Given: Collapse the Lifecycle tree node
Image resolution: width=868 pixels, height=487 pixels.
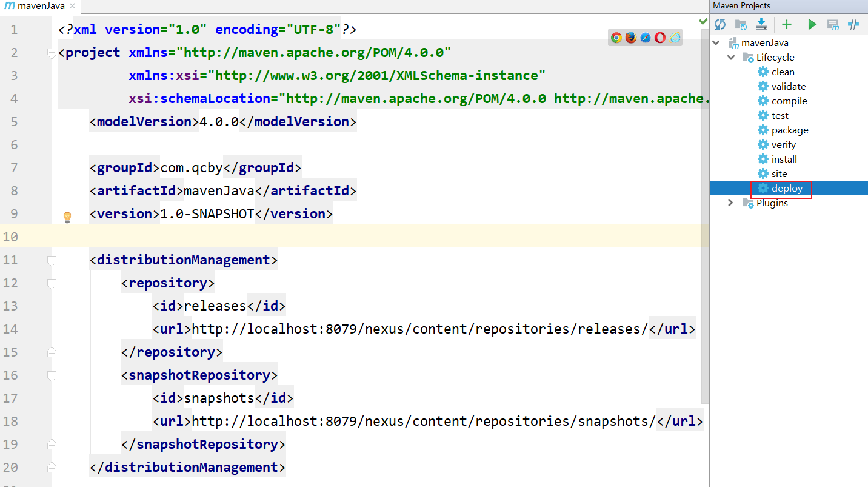Looking at the screenshot, I should [x=731, y=57].
